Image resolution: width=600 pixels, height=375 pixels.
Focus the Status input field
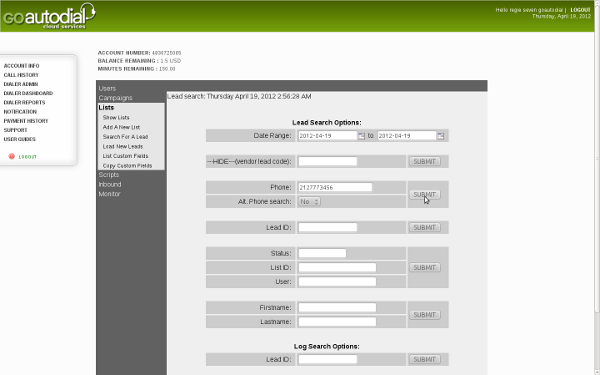(x=322, y=253)
